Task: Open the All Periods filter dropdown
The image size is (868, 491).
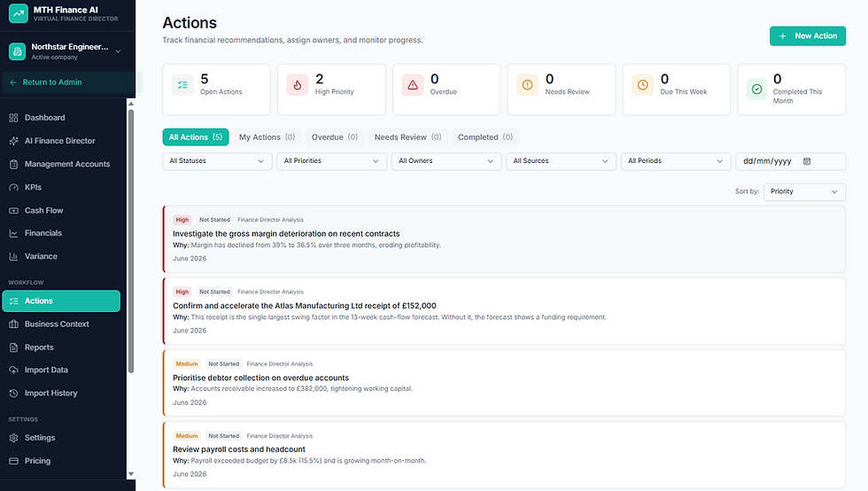Action: pos(675,161)
